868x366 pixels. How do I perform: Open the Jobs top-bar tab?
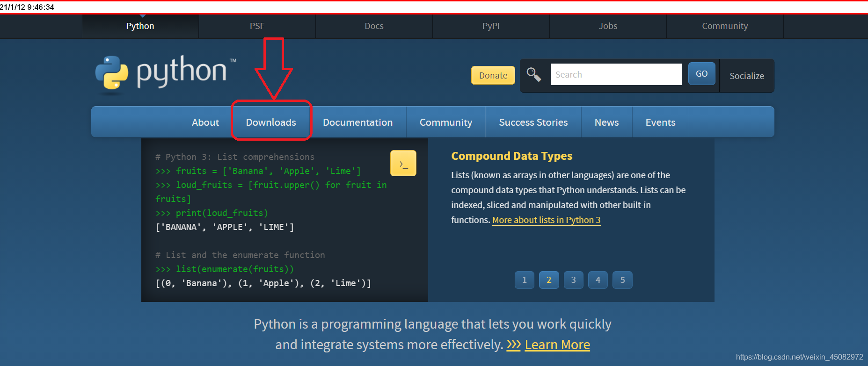(x=608, y=26)
